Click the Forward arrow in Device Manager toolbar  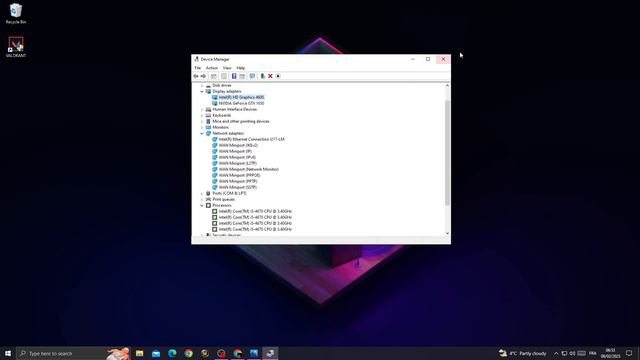(x=203, y=76)
